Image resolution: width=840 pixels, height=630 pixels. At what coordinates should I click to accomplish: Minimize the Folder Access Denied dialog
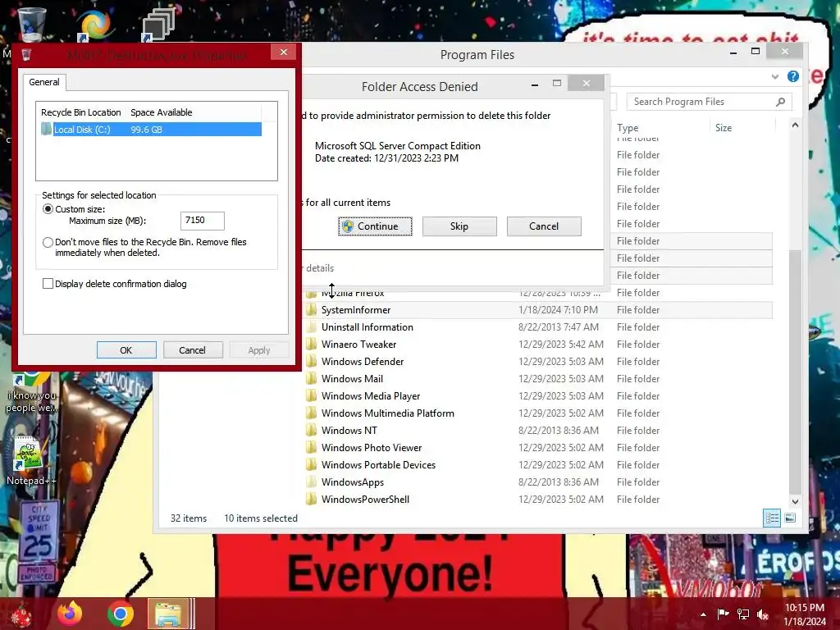[x=535, y=84]
